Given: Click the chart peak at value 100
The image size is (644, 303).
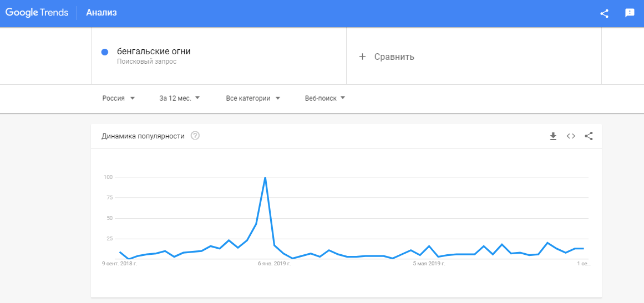Looking at the screenshot, I should pyautogui.click(x=265, y=178).
